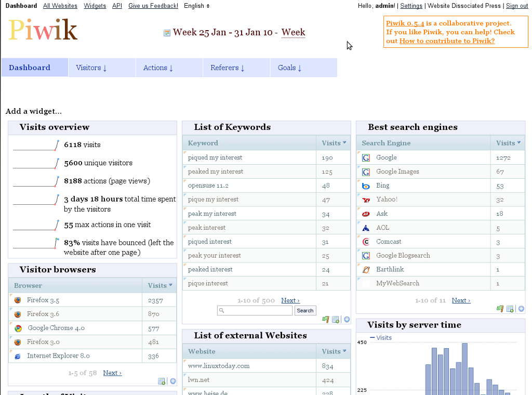Select the Dashboard tab
Image resolution: width=532 pixels, height=395 pixels.
tap(35, 68)
